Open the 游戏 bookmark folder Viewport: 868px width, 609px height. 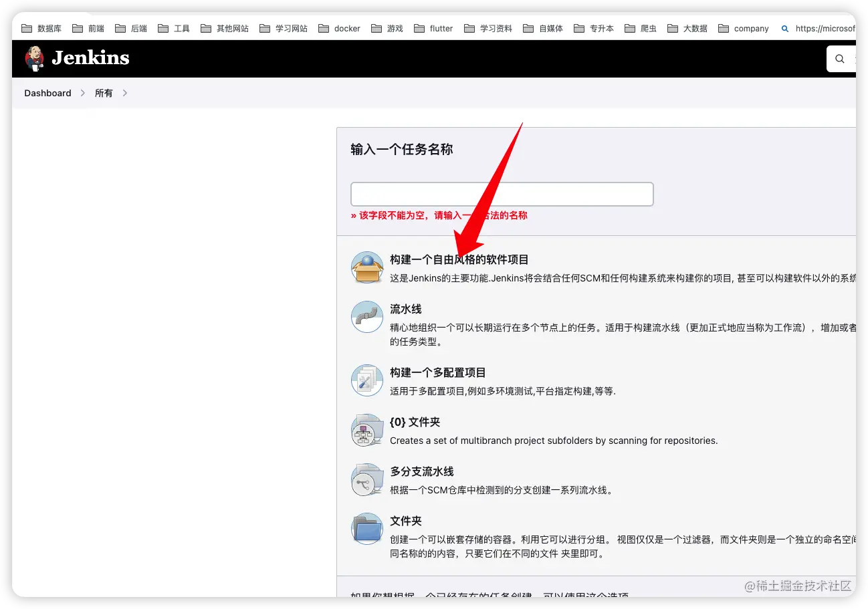(387, 29)
